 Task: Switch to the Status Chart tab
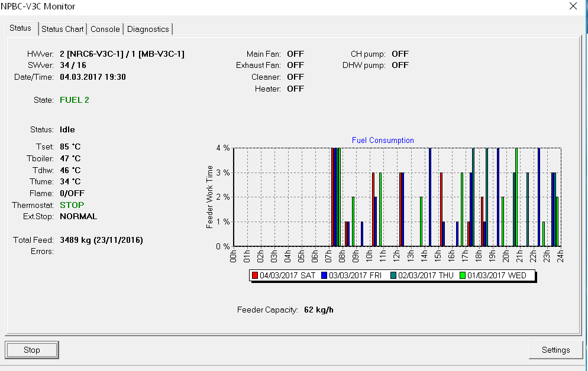point(63,29)
